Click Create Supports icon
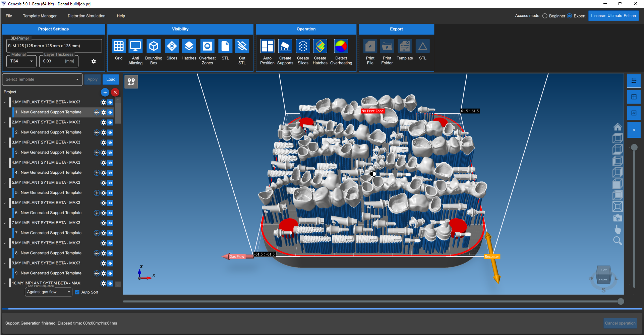Image resolution: width=644 pixels, height=335 pixels. point(285,46)
